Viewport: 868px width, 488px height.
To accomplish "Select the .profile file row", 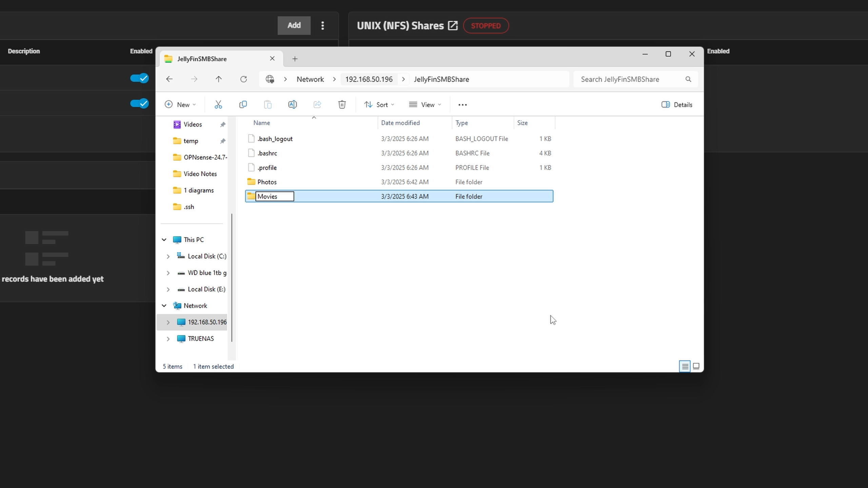I will [399, 167].
